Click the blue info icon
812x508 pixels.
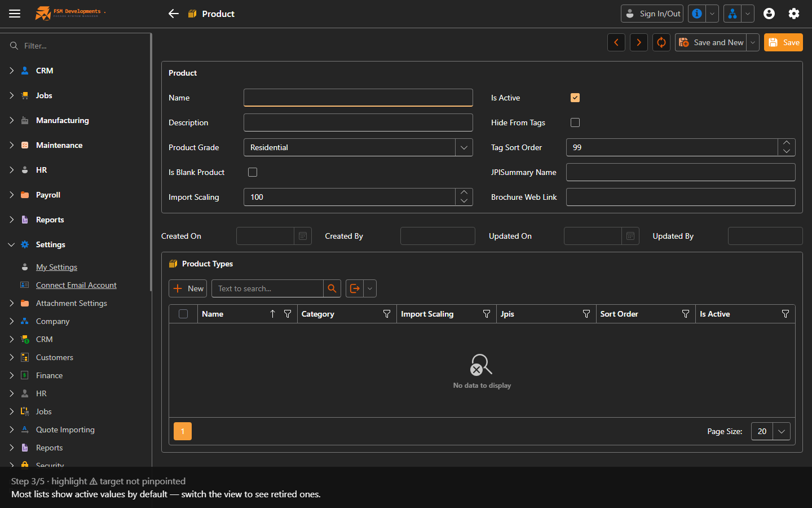pyautogui.click(x=697, y=14)
